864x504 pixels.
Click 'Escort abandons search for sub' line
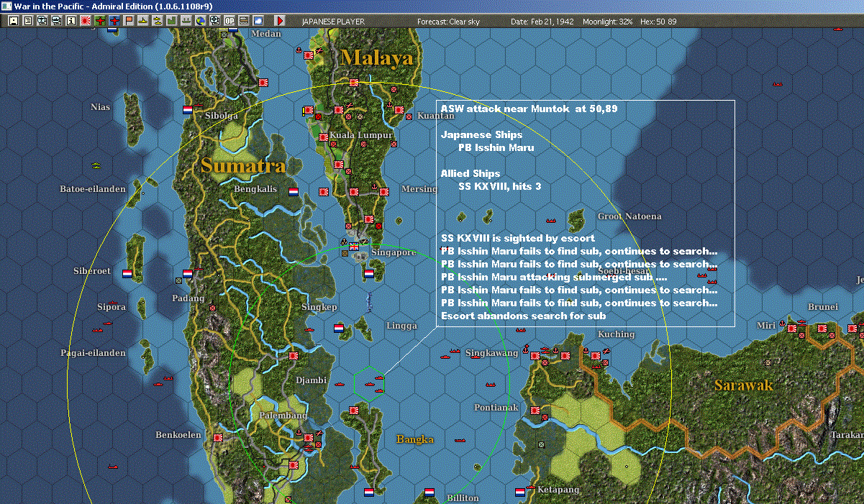click(x=523, y=316)
